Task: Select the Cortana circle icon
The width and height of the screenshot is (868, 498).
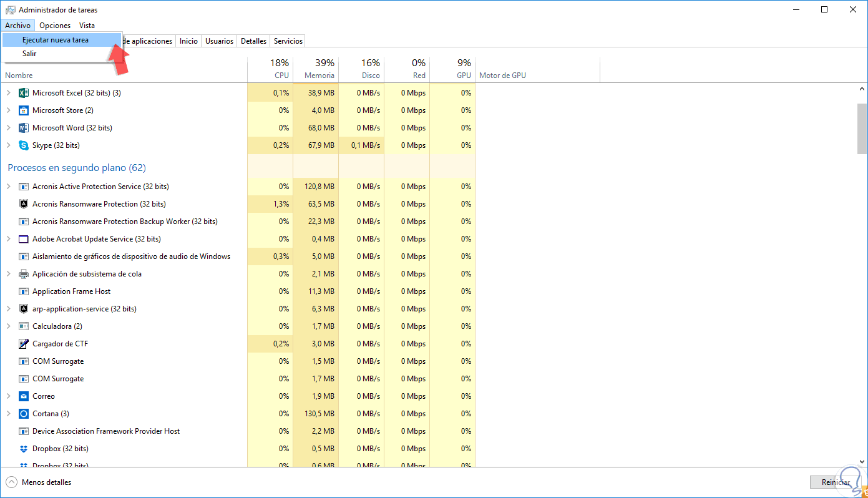Action: point(24,414)
